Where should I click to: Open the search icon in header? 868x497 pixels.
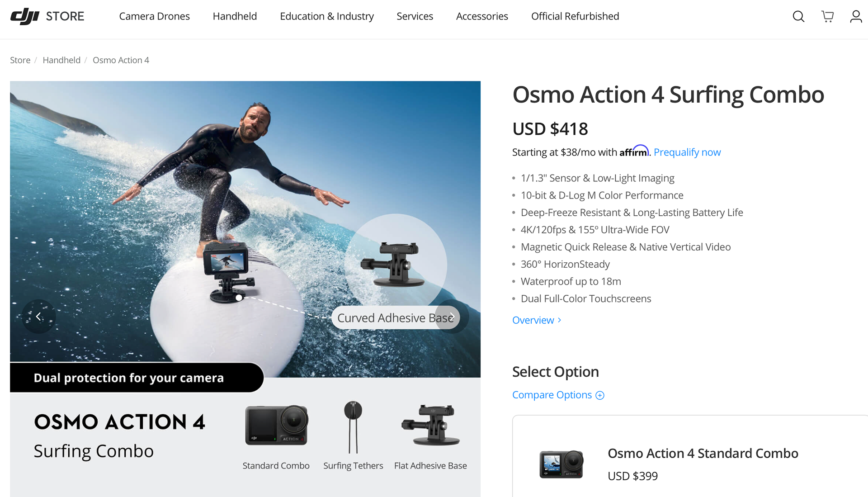click(x=798, y=17)
